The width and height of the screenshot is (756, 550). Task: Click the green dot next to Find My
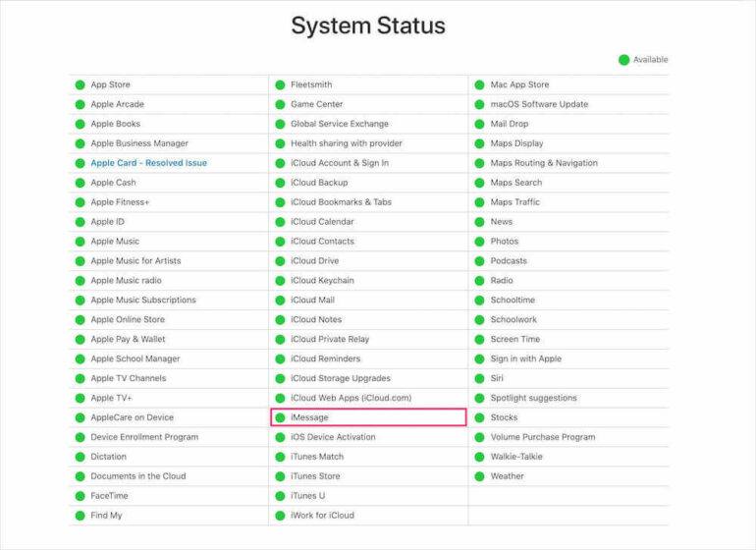[81, 516]
